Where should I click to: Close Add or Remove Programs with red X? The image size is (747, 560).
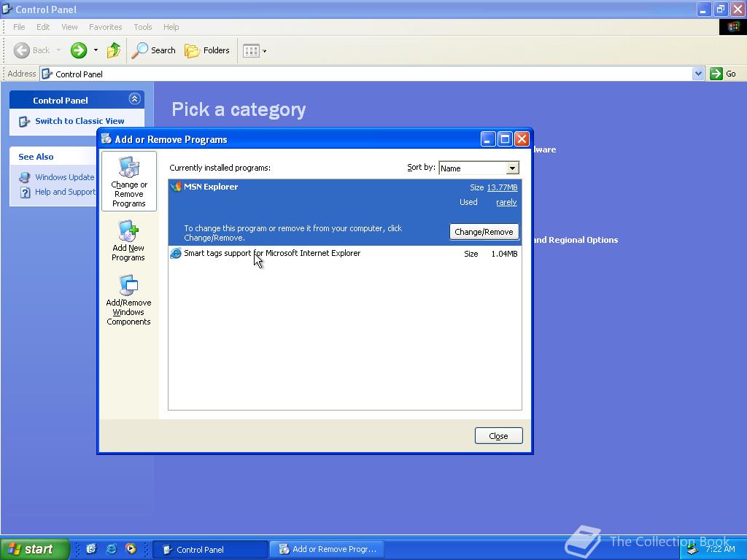(522, 139)
